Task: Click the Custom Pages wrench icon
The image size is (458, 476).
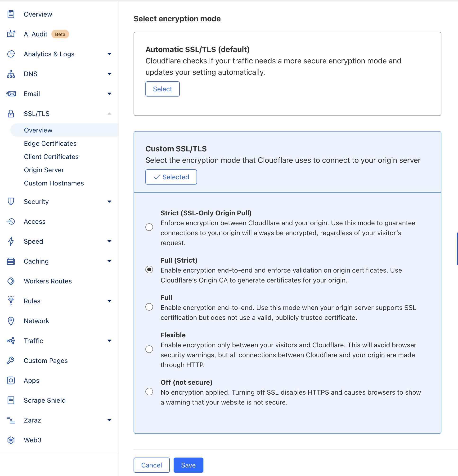Action: pyautogui.click(x=11, y=361)
